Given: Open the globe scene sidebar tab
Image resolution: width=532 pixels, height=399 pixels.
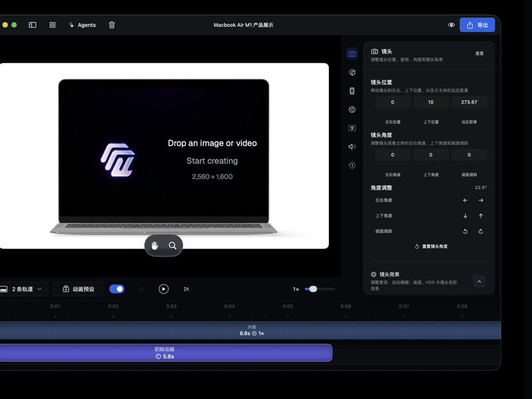Looking at the screenshot, I should coord(352,110).
